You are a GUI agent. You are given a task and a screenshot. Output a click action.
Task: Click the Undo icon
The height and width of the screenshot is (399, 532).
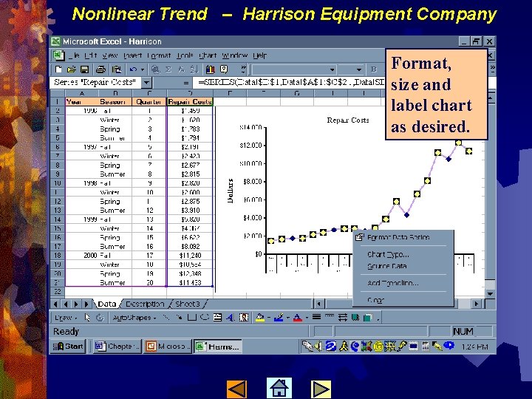point(133,69)
